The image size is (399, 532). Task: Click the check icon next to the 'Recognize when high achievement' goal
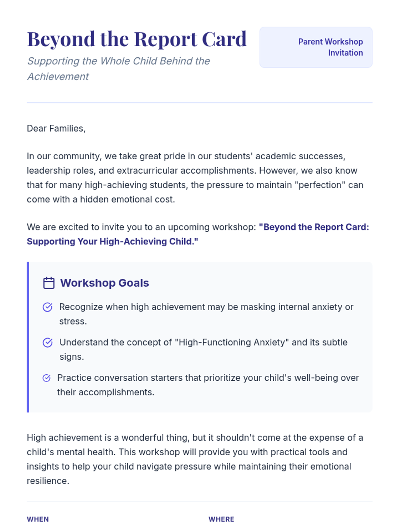tap(48, 307)
